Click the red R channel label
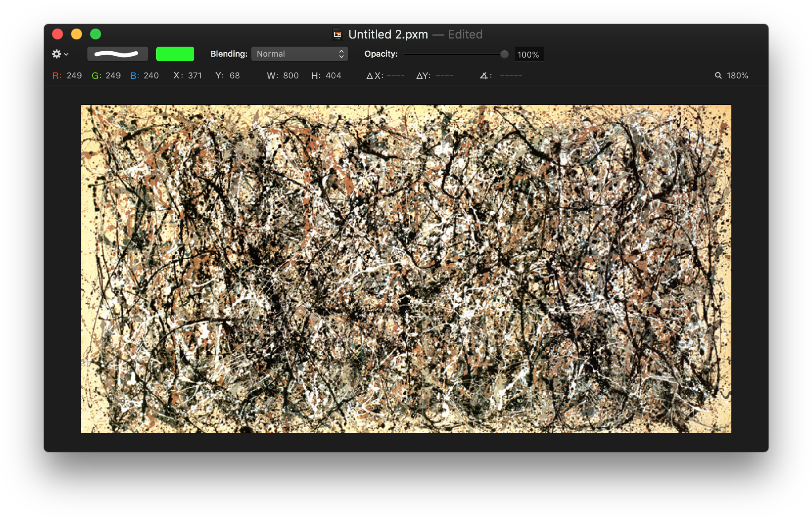 (56, 76)
